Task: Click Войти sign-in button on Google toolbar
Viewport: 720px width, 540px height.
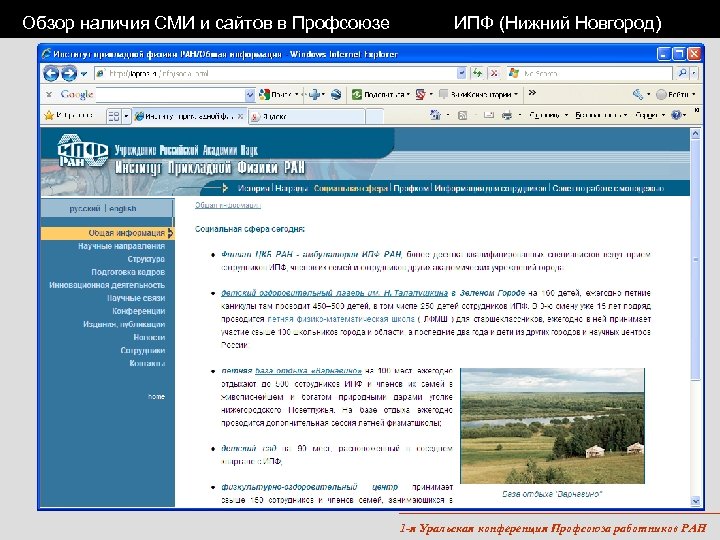Action: click(x=674, y=95)
